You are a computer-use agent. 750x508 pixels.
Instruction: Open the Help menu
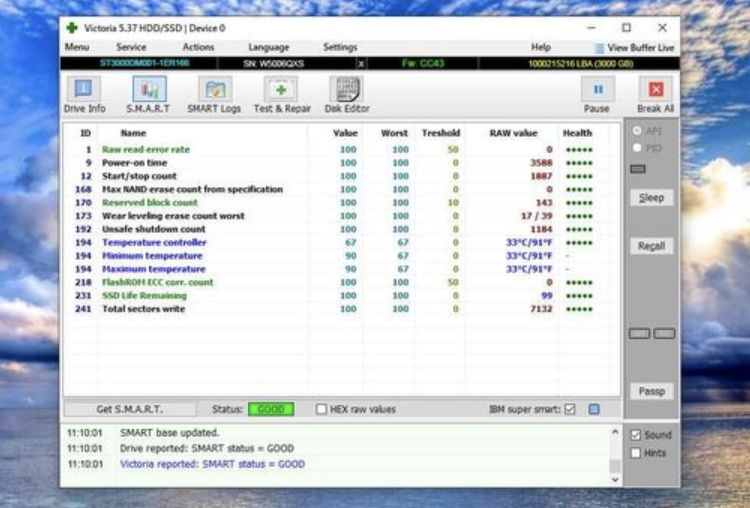pos(541,47)
